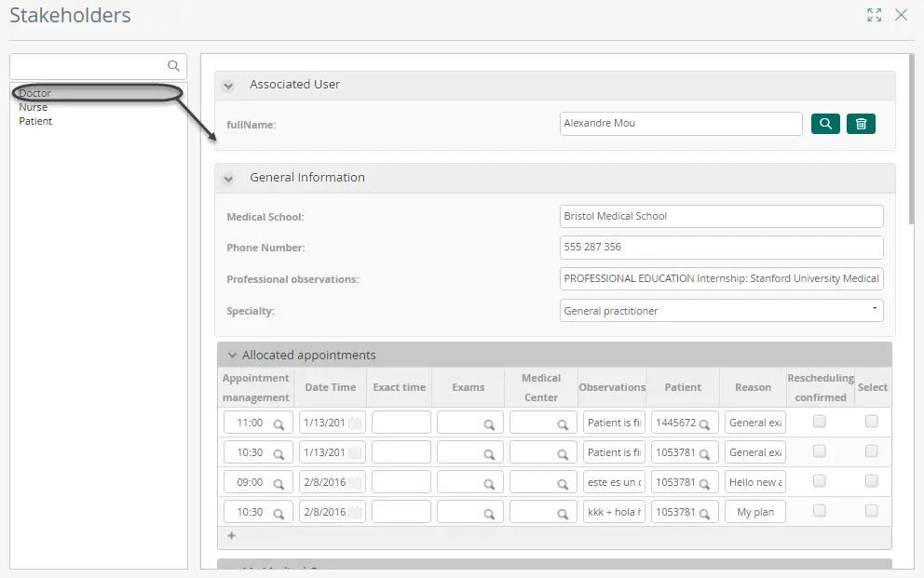Check Select box for My plan row

click(x=872, y=511)
